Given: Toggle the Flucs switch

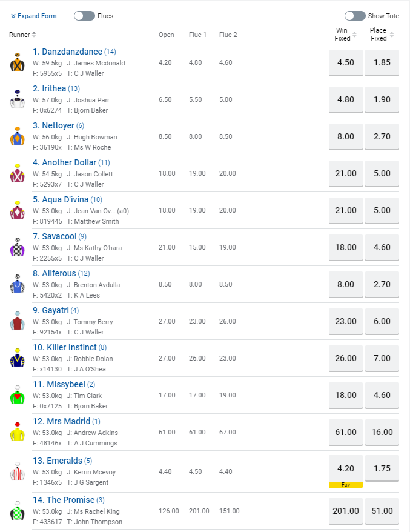Looking at the screenshot, I should point(84,16).
